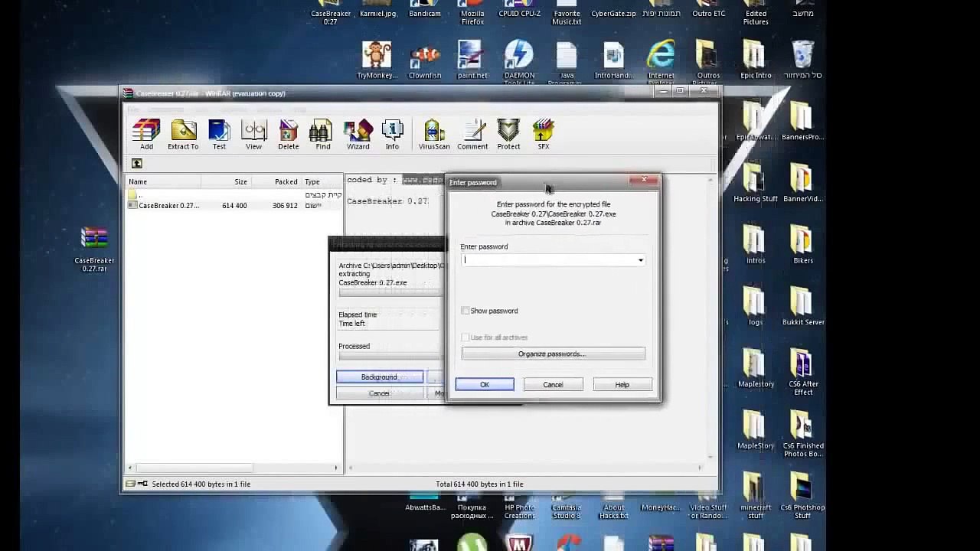The image size is (980, 551).
Task: Select the Hacking Stuff folder icon
Action: (756, 183)
